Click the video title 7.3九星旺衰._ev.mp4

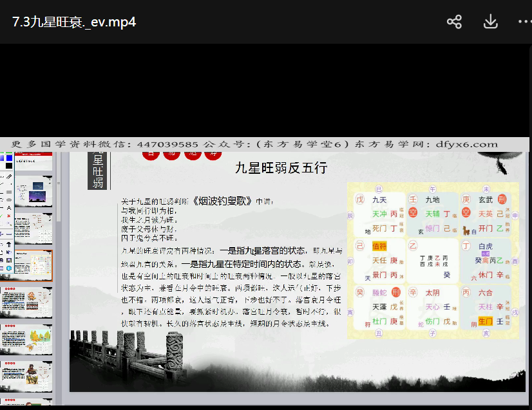tap(74, 22)
